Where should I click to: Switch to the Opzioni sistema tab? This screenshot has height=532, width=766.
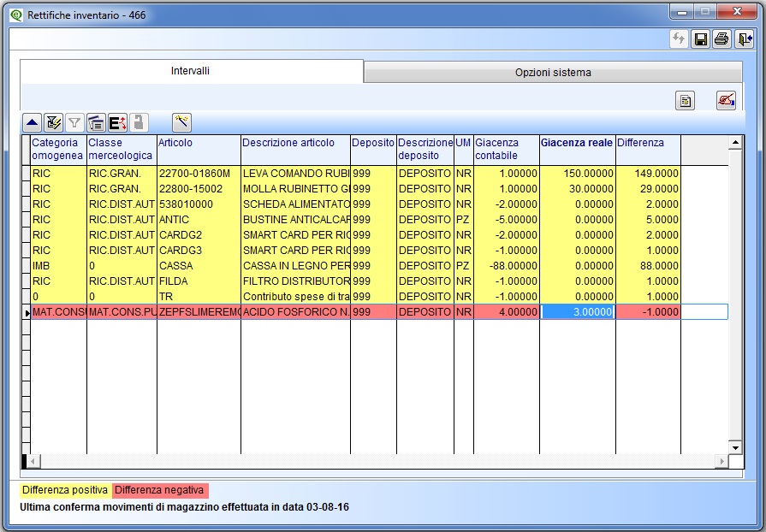553,73
